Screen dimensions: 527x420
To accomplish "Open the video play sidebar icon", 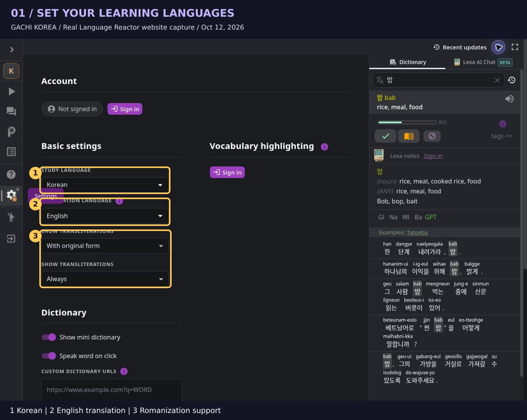I will [x=11, y=91].
